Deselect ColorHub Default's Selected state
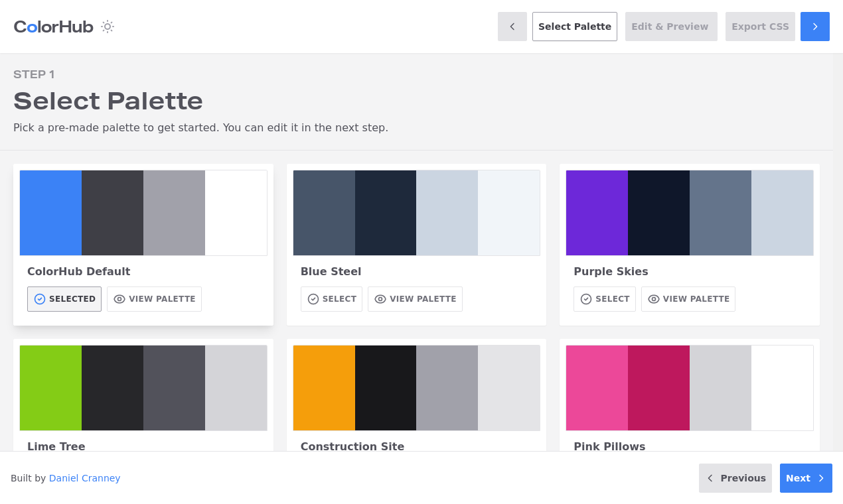 (x=64, y=299)
